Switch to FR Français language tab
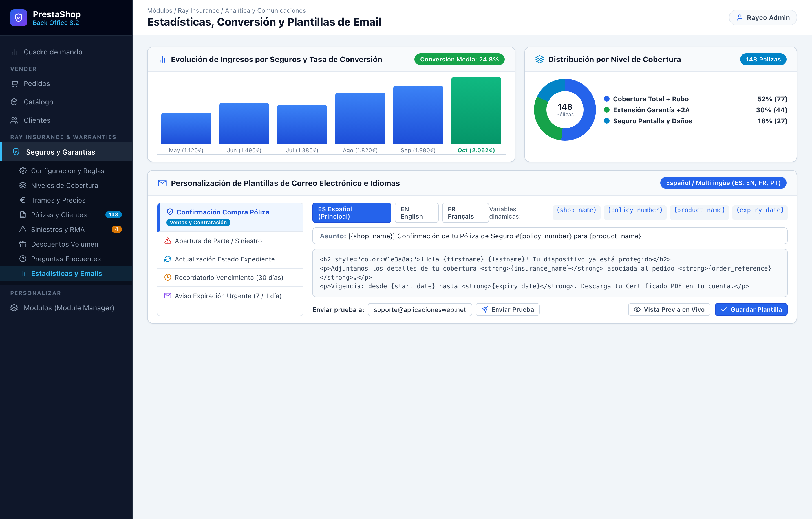The height and width of the screenshot is (519, 812). click(465, 213)
